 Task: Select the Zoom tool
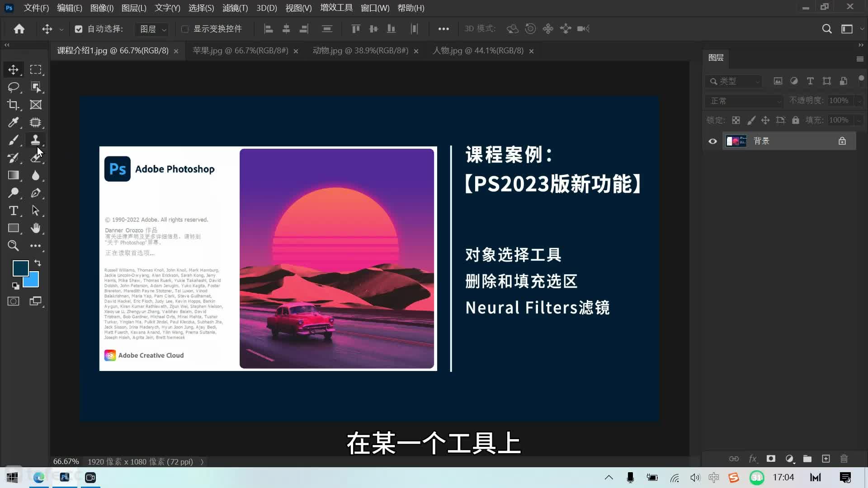13,246
